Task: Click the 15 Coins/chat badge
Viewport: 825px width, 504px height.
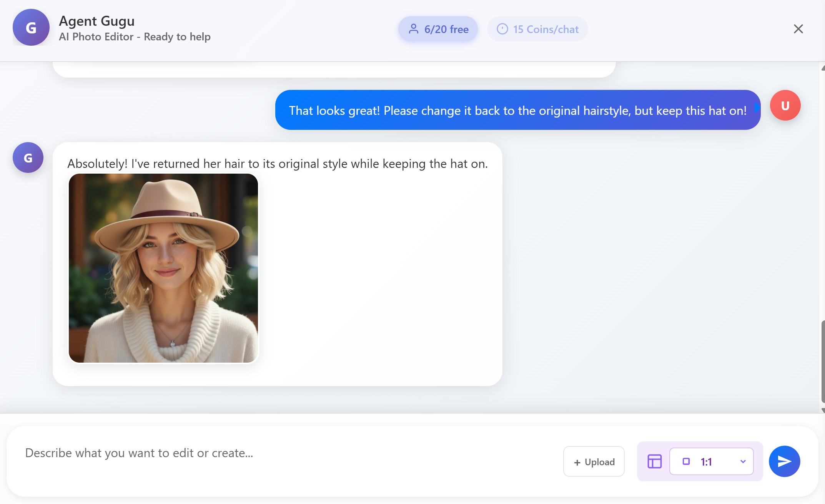Action: point(537,29)
